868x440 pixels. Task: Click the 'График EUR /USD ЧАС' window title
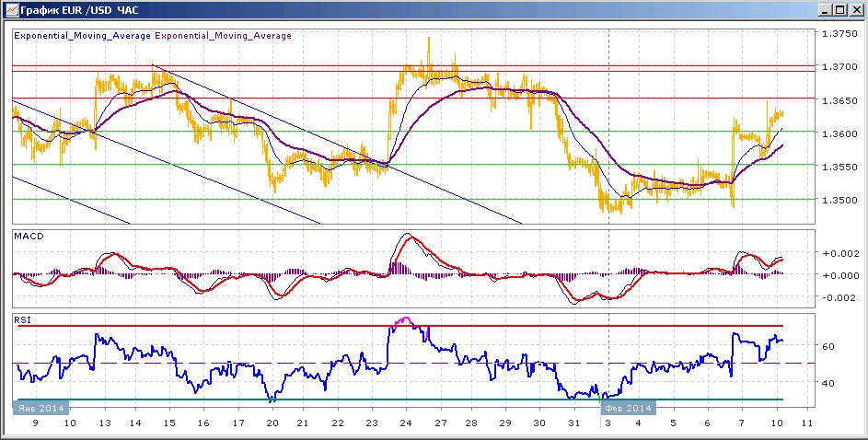79,10
